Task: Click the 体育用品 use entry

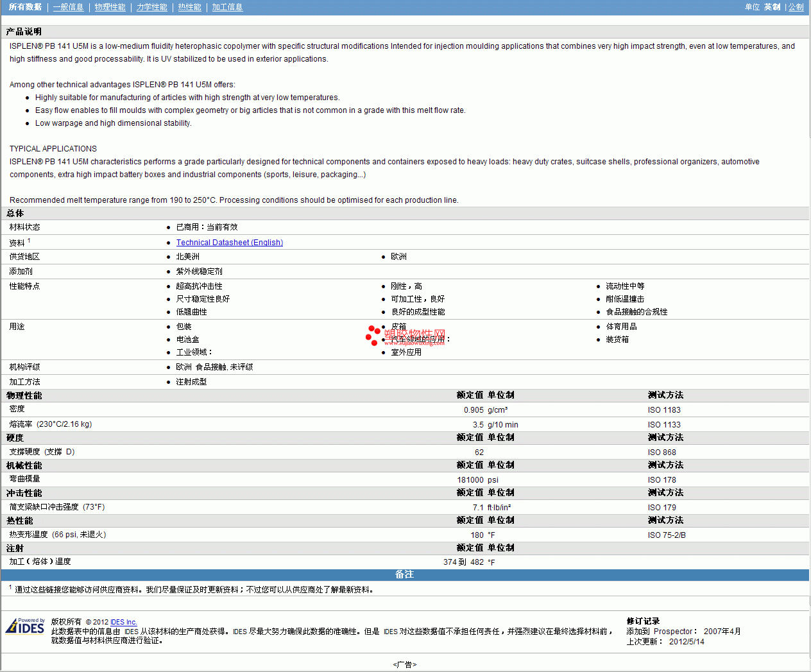Action: [x=621, y=327]
